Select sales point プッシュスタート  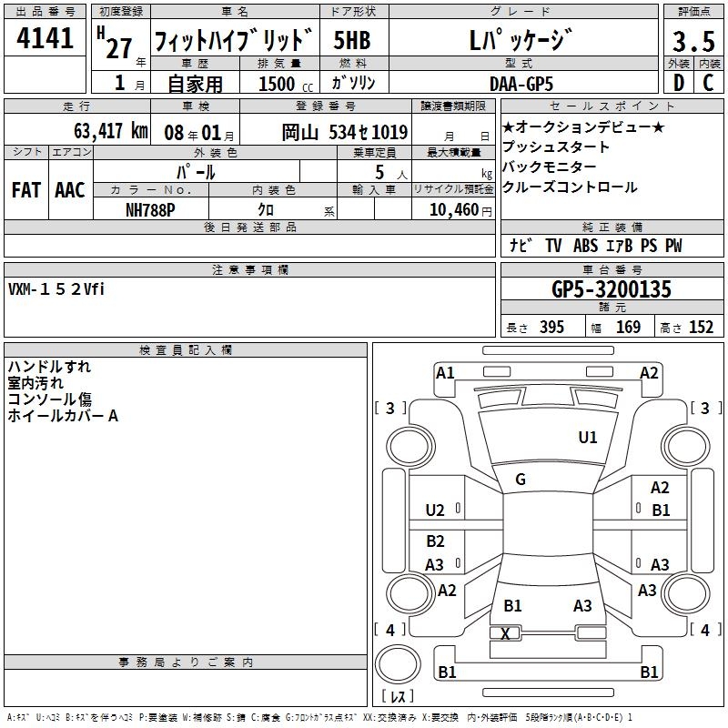click(556, 147)
